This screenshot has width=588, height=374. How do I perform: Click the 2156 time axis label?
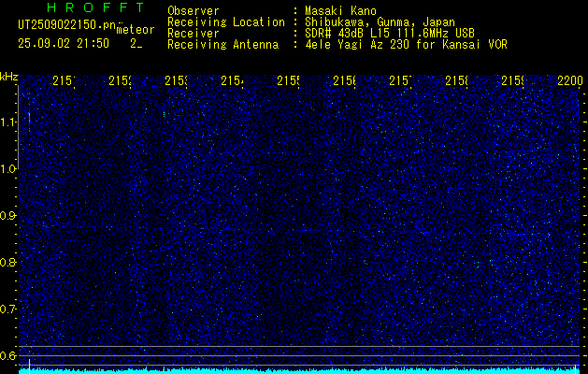[344, 80]
